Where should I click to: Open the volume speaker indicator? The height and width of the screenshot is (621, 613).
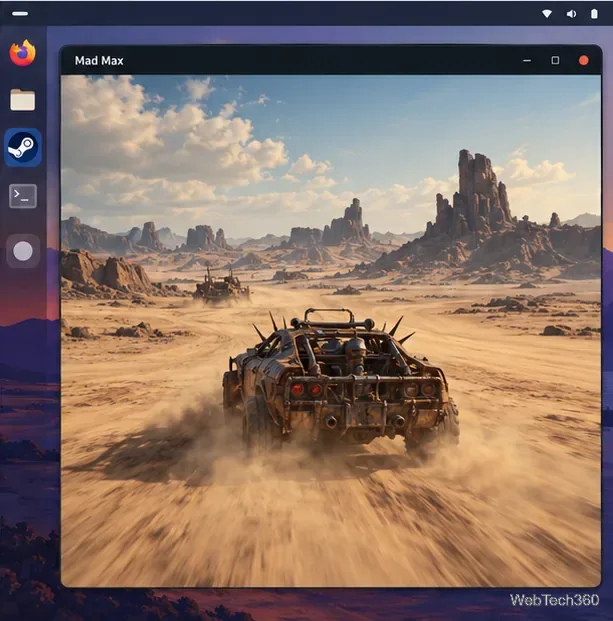click(571, 14)
